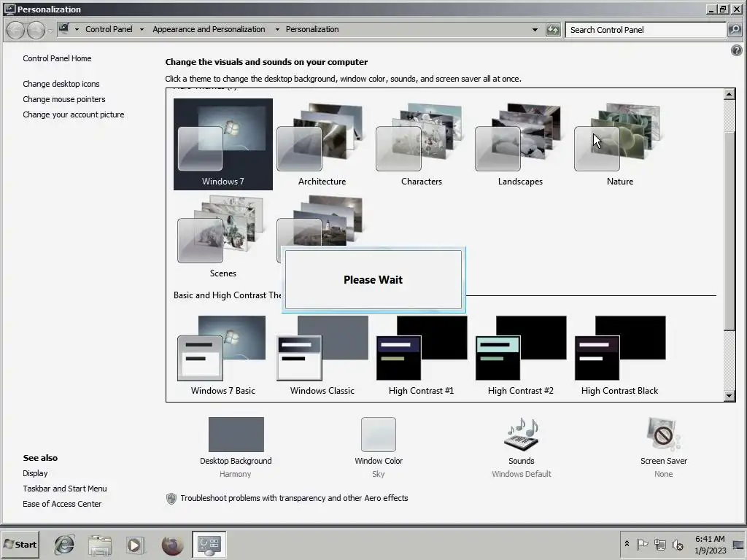Image resolution: width=747 pixels, height=560 pixels.
Task: Click Action Center flag tray icon
Action: point(642,544)
